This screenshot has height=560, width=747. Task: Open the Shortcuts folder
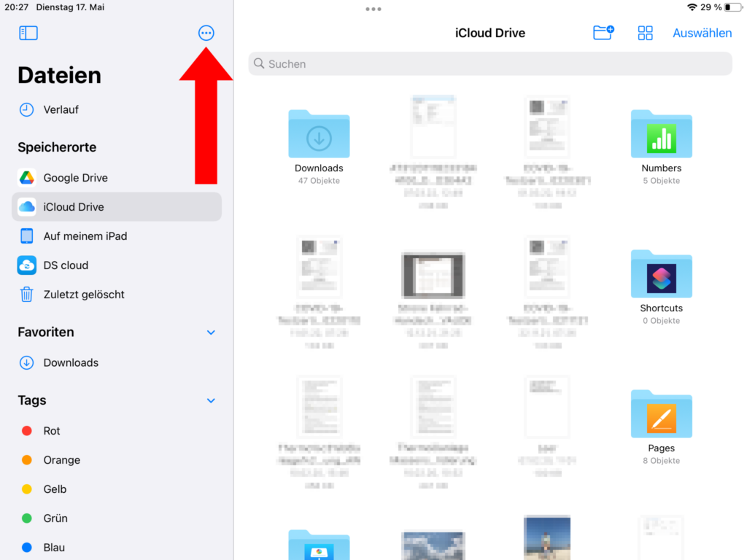click(x=661, y=274)
